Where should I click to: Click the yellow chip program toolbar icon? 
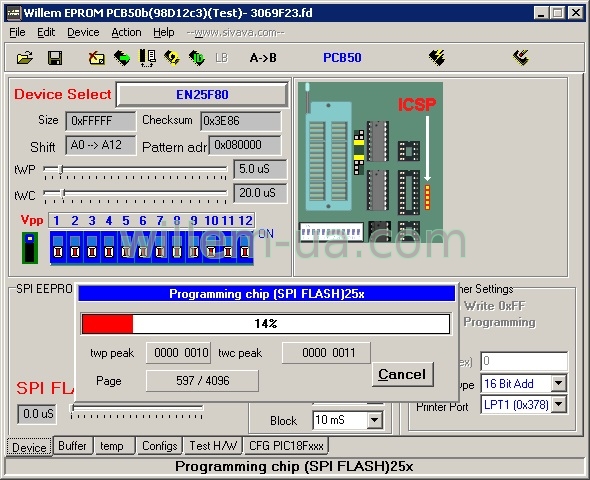(172, 58)
